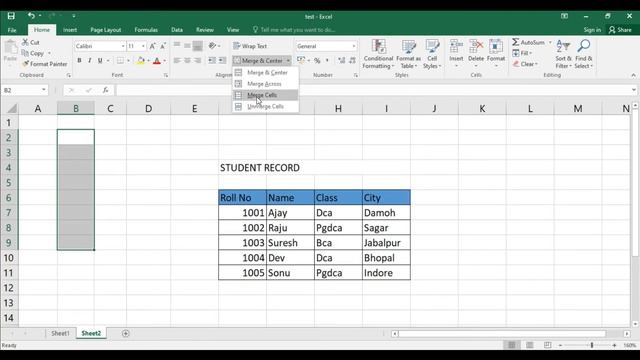The width and height of the screenshot is (640, 360).
Task: Open Format as Table
Action: pos(408,54)
